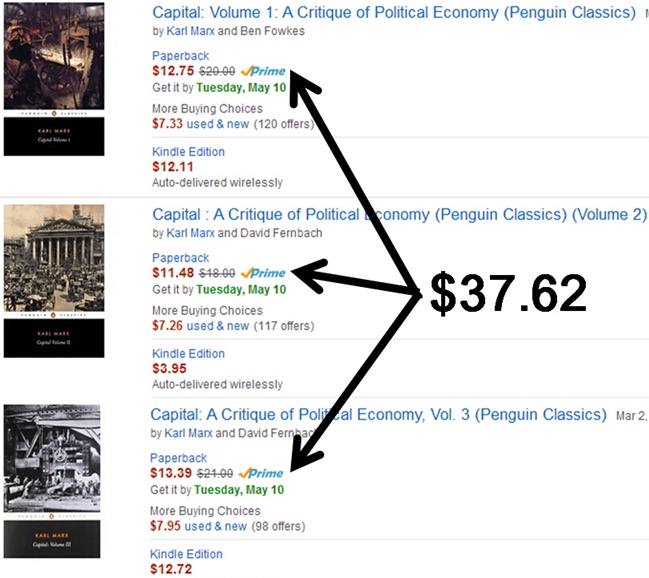The width and height of the screenshot is (649, 578).
Task: Click the Prime badge on Volume 2
Action: point(263,273)
